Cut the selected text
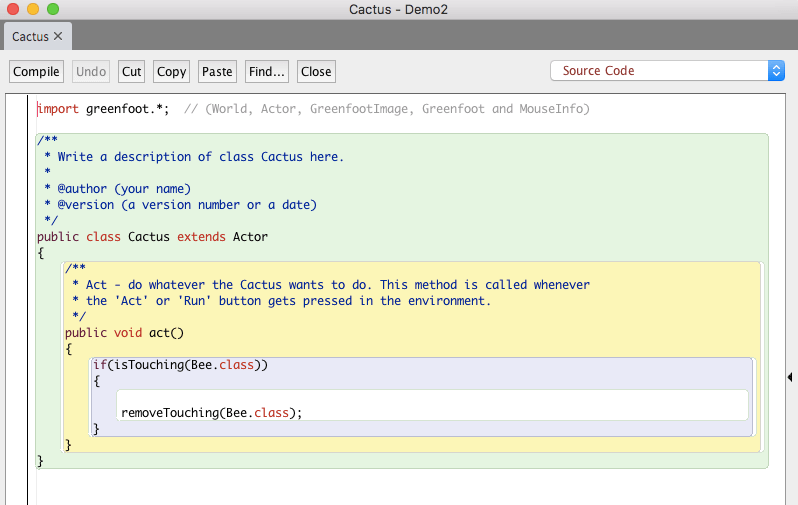Image resolution: width=798 pixels, height=505 pixels. (x=131, y=72)
